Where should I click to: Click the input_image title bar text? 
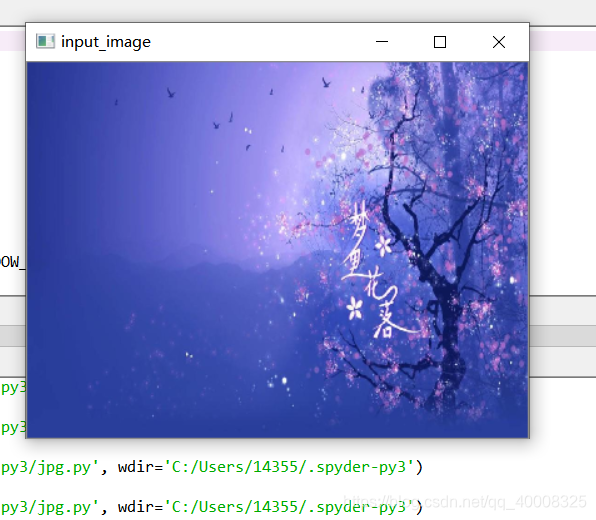tap(106, 42)
